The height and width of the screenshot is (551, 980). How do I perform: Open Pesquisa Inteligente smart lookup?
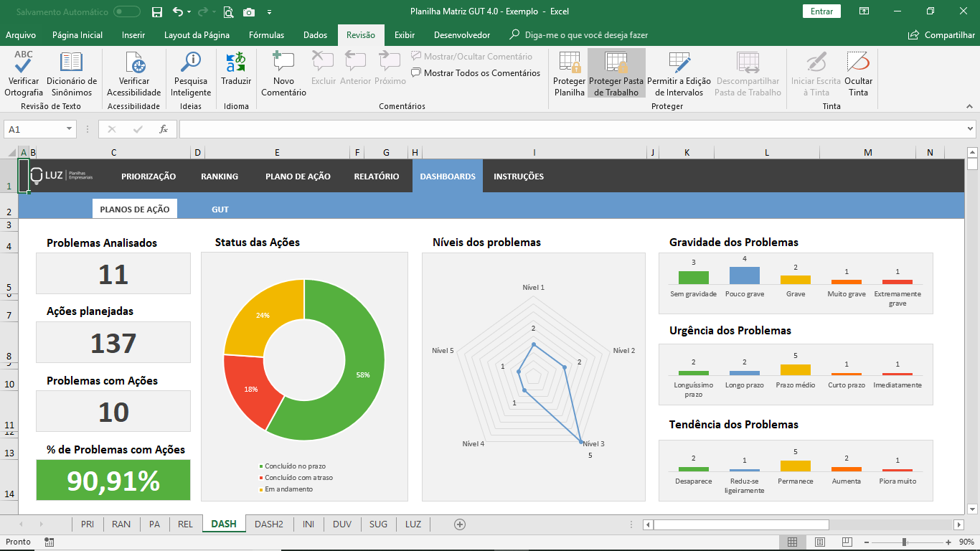[x=191, y=63]
